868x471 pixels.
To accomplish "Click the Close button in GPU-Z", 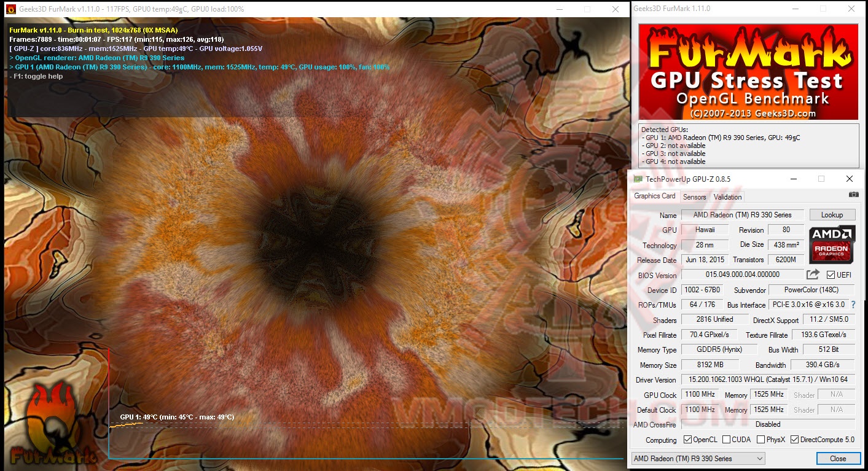I will point(838,459).
